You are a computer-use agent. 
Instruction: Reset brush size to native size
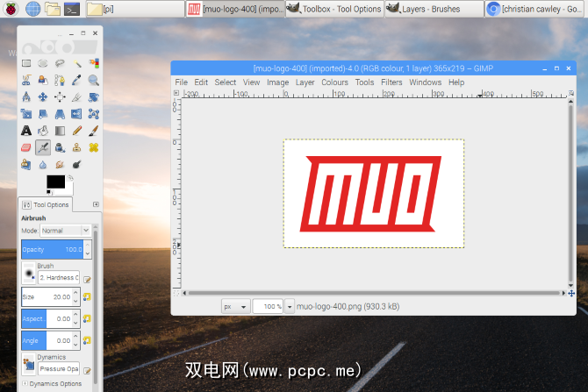tap(87, 296)
